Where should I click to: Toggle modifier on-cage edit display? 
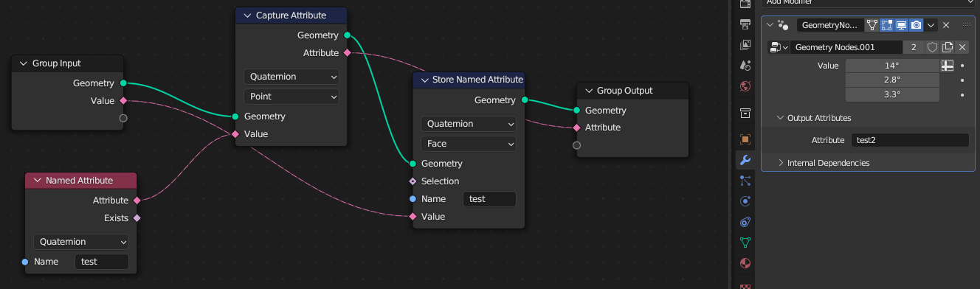point(872,25)
